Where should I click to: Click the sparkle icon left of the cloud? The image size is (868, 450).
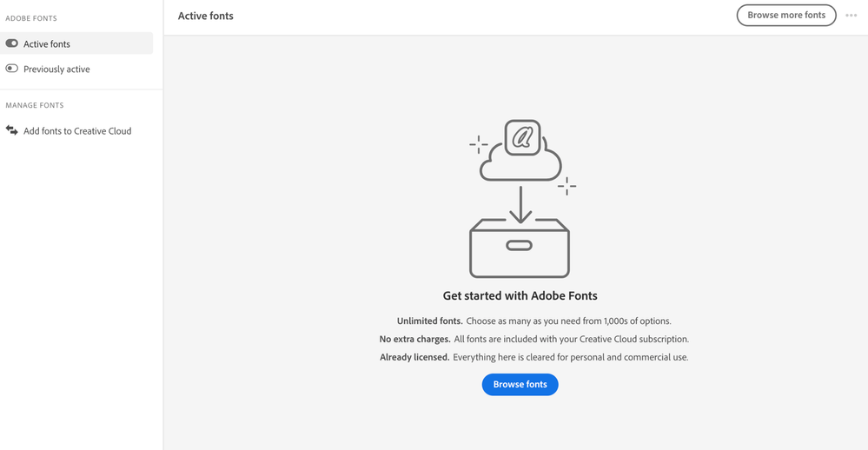tap(479, 144)
